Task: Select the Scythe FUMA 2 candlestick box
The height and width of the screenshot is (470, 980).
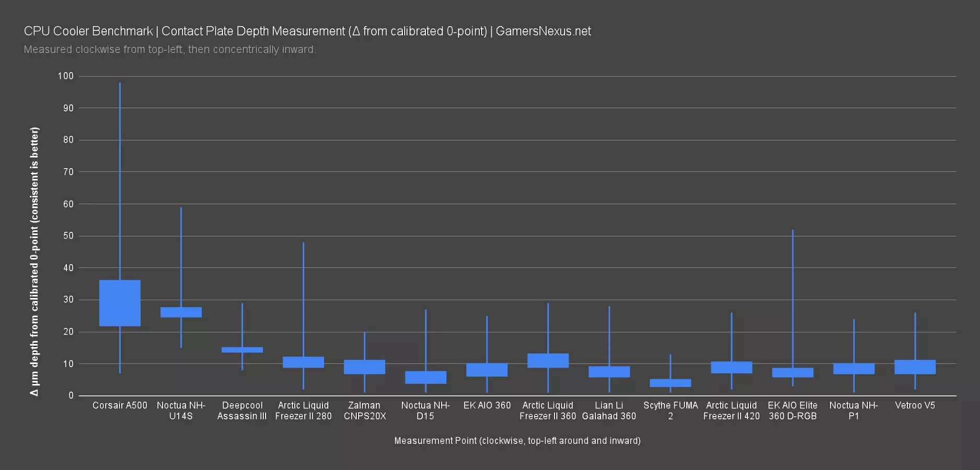Action: (x=670, y=383)
